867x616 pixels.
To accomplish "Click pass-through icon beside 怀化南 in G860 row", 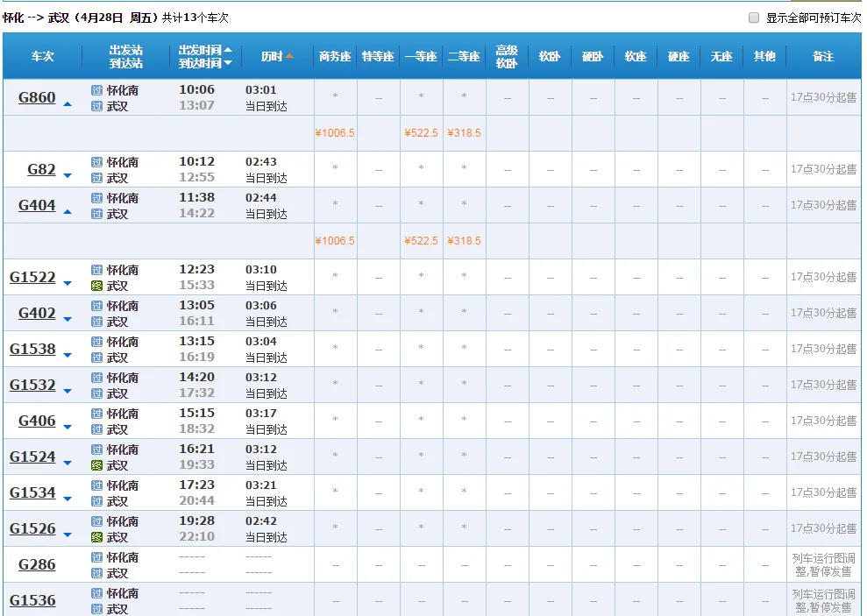I will point(97,90).
